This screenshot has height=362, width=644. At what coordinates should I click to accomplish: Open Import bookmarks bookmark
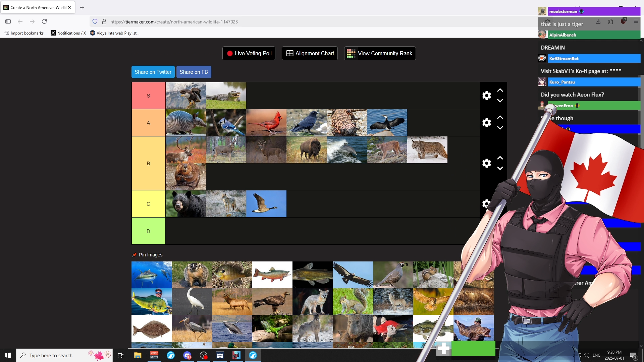(25, 33)
